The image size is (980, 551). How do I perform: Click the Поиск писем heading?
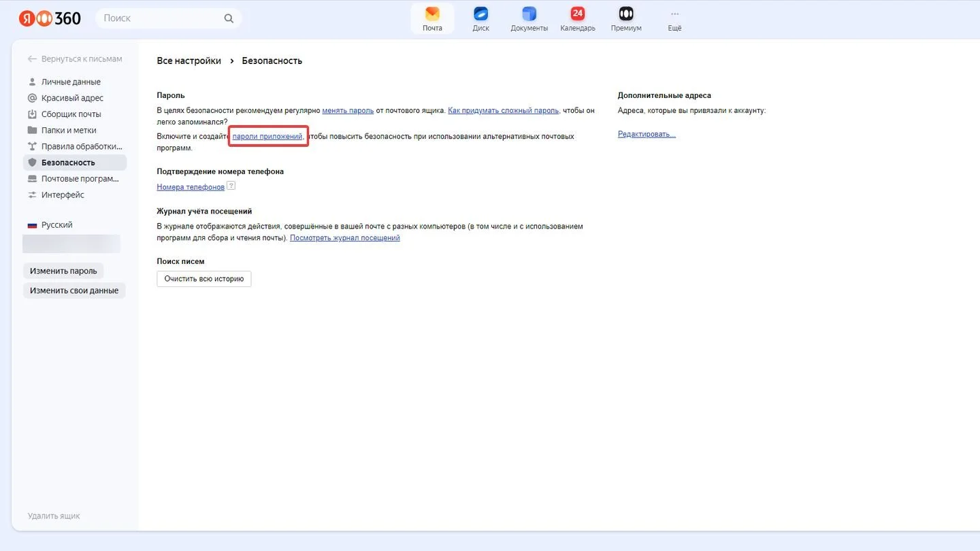pos(181,261)
